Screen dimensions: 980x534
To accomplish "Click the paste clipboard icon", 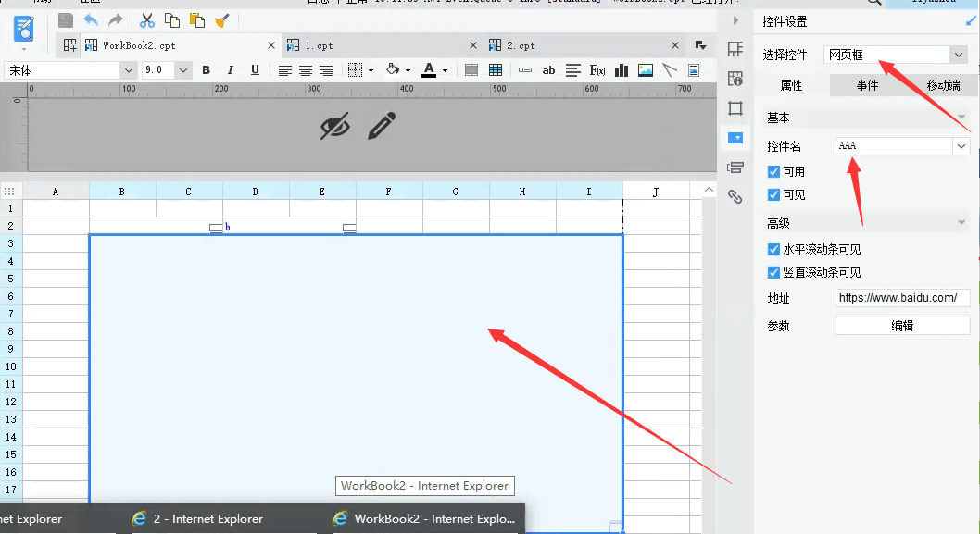I will pos(197,20).
